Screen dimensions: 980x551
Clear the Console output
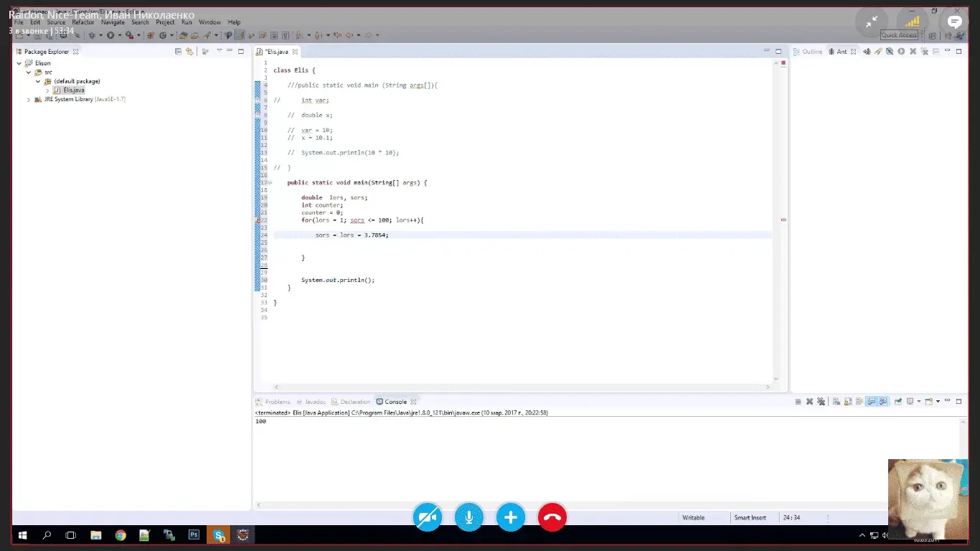[836, 402]
